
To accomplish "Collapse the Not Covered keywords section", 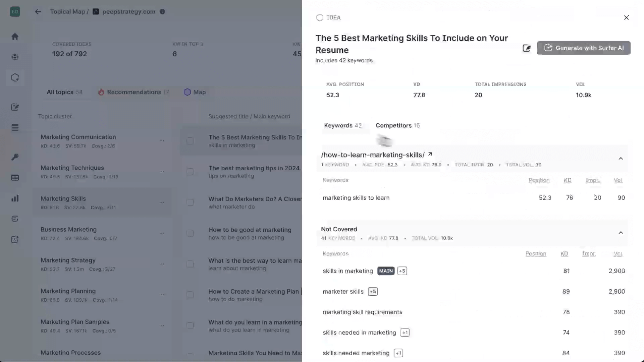I will 621,233.
